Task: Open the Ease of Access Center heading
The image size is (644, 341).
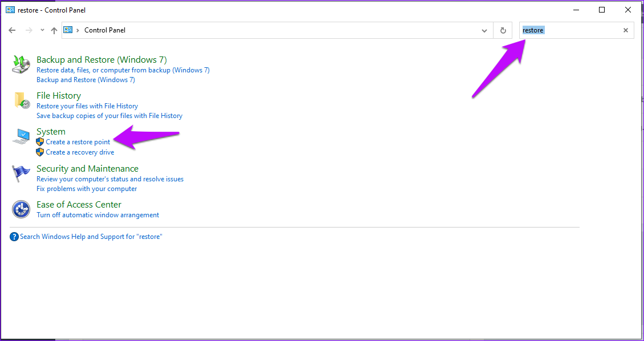Action: (x=79, y=205)
